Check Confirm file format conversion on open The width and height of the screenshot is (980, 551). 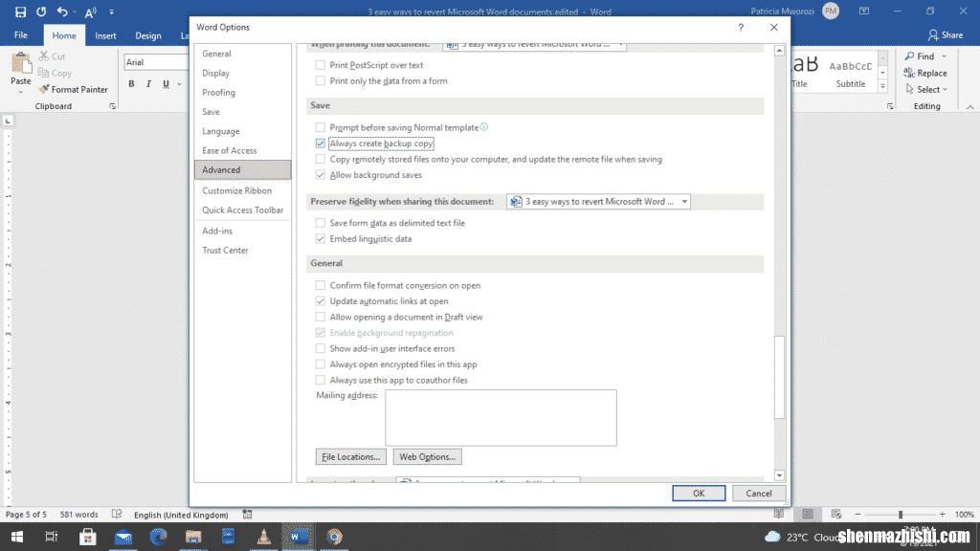tap(321, 285)
